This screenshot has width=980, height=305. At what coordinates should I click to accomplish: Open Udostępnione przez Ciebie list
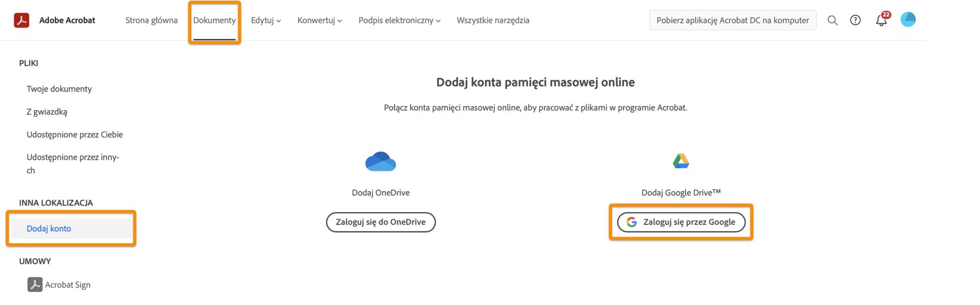point(75,135)
